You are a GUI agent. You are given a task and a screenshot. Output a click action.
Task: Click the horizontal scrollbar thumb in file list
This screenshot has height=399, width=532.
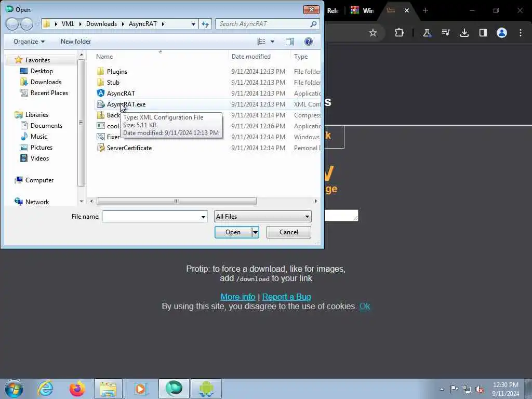[x=177, y=201]
